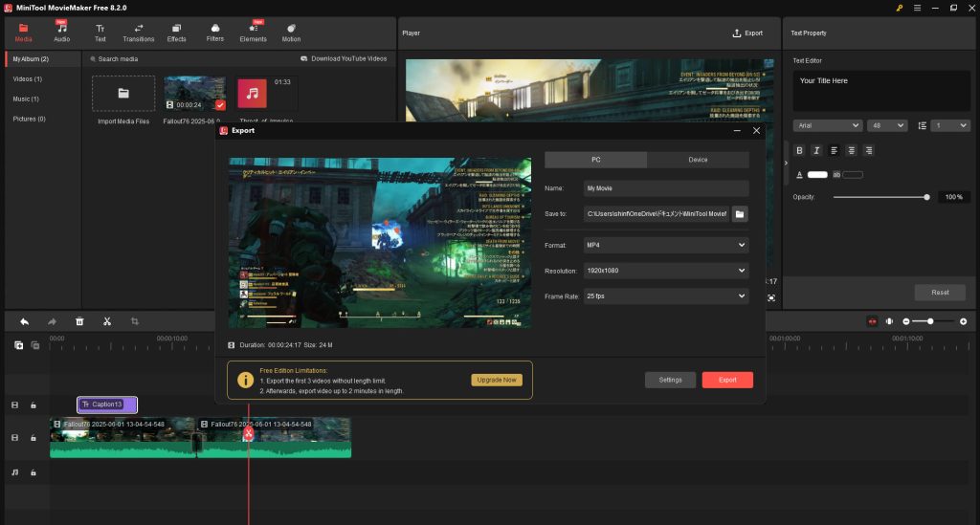The height and width of the screenshot is (525, 980).
Task: Click the timeline zoom slider handle
Action: [x=930, y=321]
